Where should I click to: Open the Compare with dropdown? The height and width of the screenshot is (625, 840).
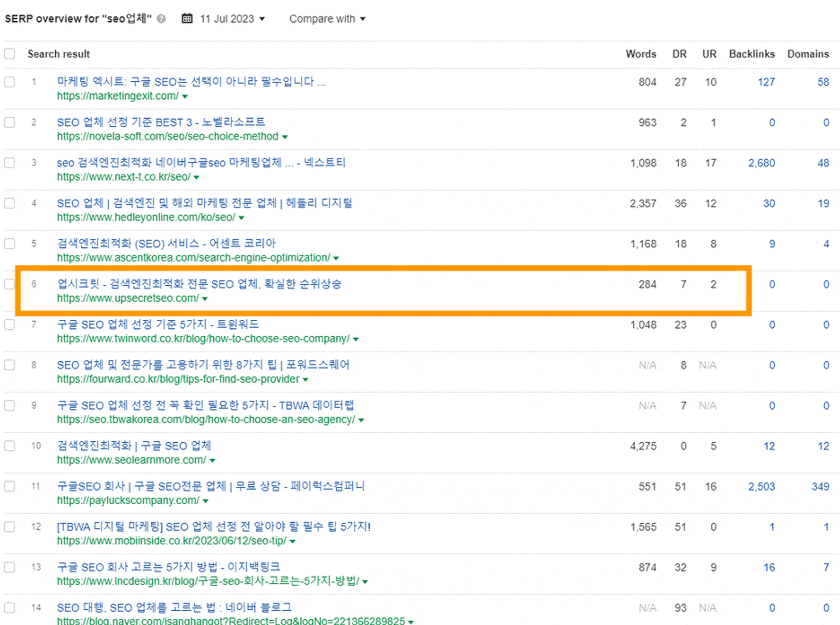pos(327,19)
